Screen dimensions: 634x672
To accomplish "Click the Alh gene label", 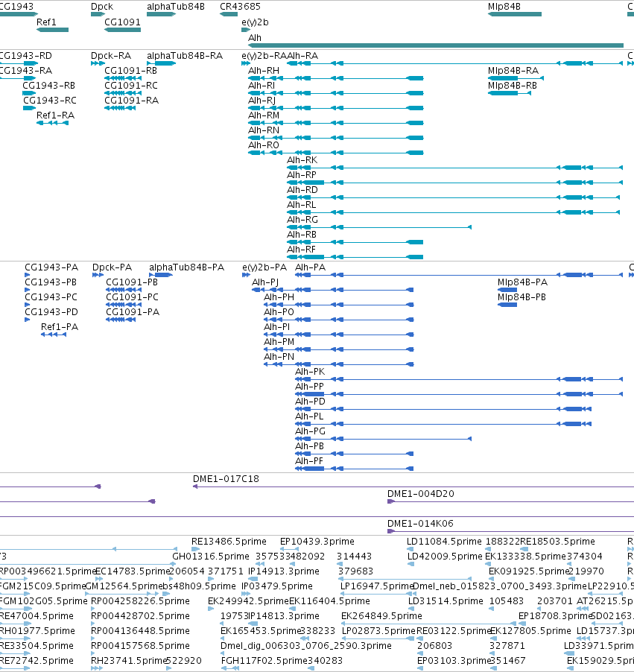I will [255, 38].
